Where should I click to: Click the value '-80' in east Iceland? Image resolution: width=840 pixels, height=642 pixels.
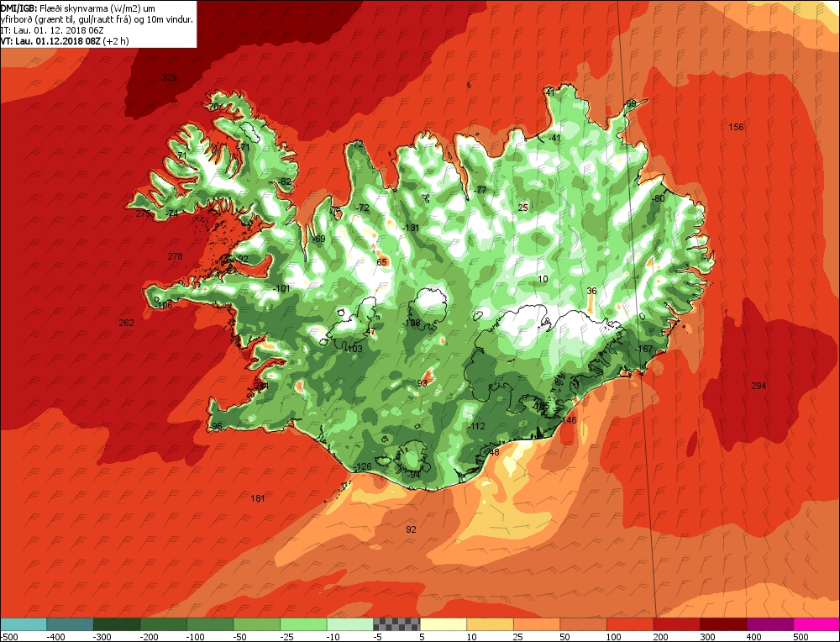(x=658, y=198)
